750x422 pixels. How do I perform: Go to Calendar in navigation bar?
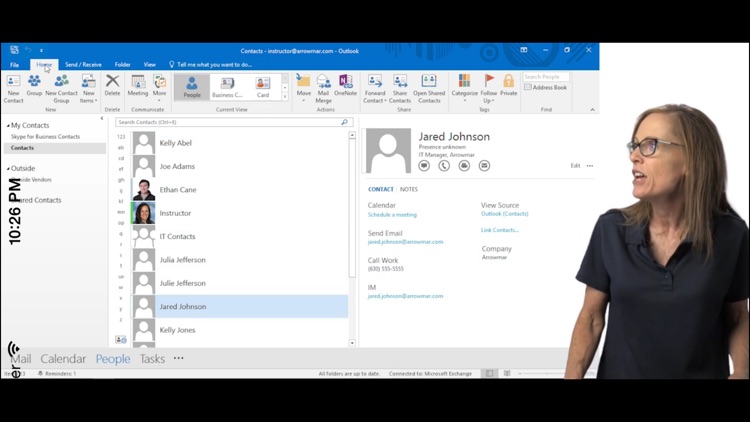(63, 359)
